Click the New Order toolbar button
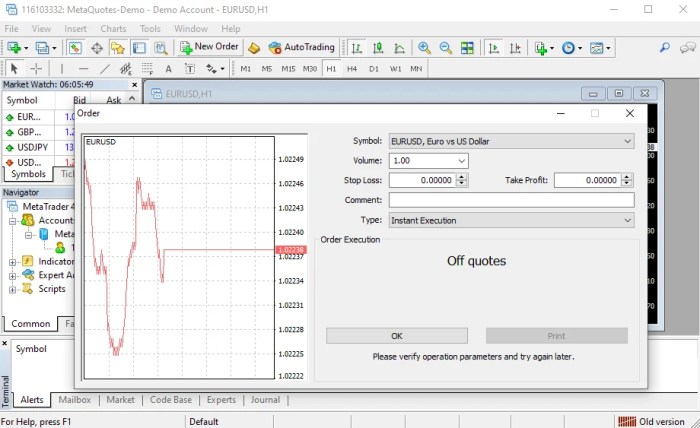 tap(209, 47)
